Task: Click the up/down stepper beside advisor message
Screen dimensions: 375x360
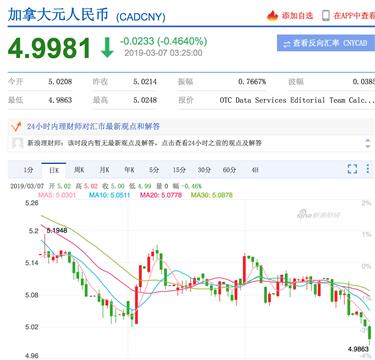Action: (x=368, y=143)
